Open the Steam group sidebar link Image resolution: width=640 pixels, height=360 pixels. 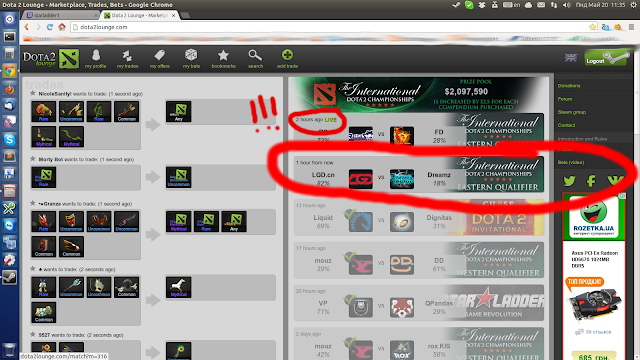tap(572, 112)
